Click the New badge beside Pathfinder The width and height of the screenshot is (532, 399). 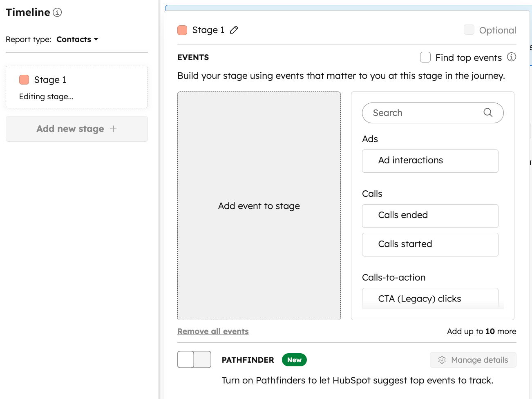294,360
